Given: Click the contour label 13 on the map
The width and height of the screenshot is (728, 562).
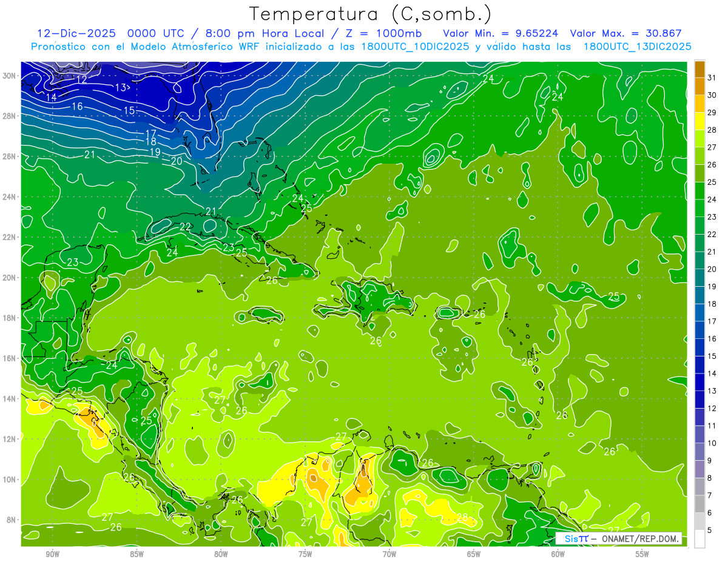Looking at the screenshot, I should 120,87.
